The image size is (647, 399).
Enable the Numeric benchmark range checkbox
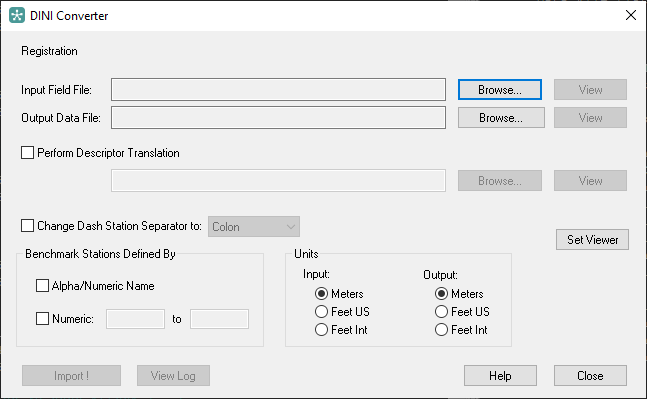tap(43, 319)
